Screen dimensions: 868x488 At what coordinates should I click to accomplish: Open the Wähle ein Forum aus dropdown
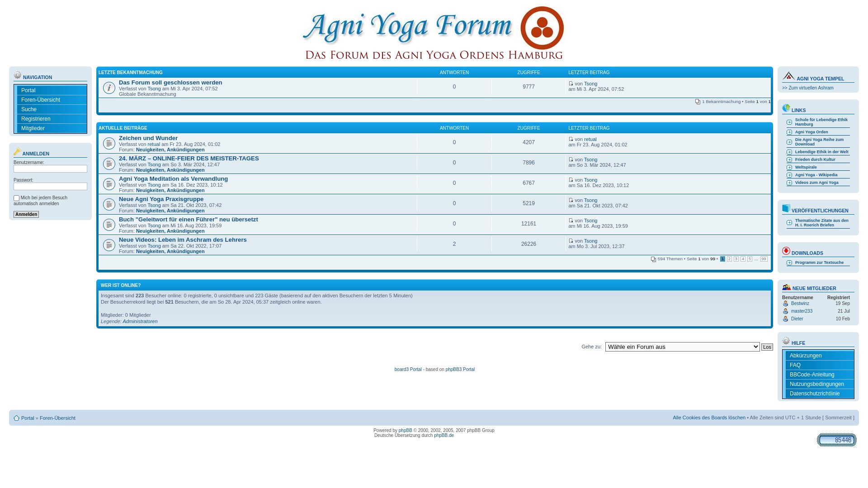tap(682, 347)
